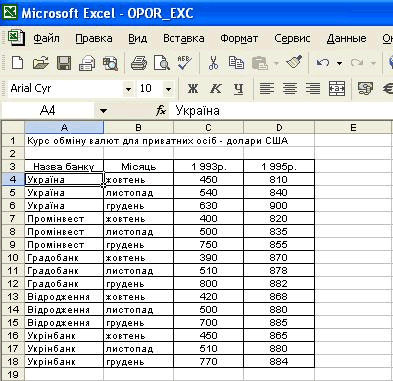393x381 pixels.
Task: Click the Name Box showing A4
Action: click(49, 110)
